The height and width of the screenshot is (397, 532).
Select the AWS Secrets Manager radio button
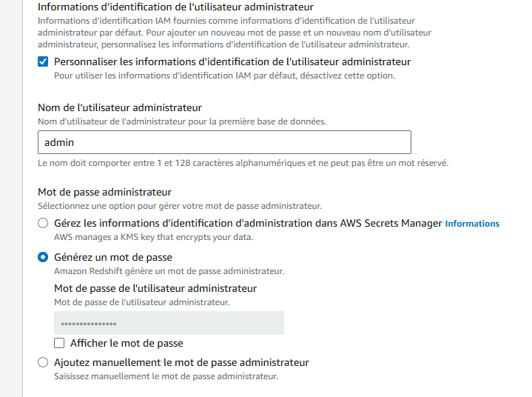click(43, 223)
